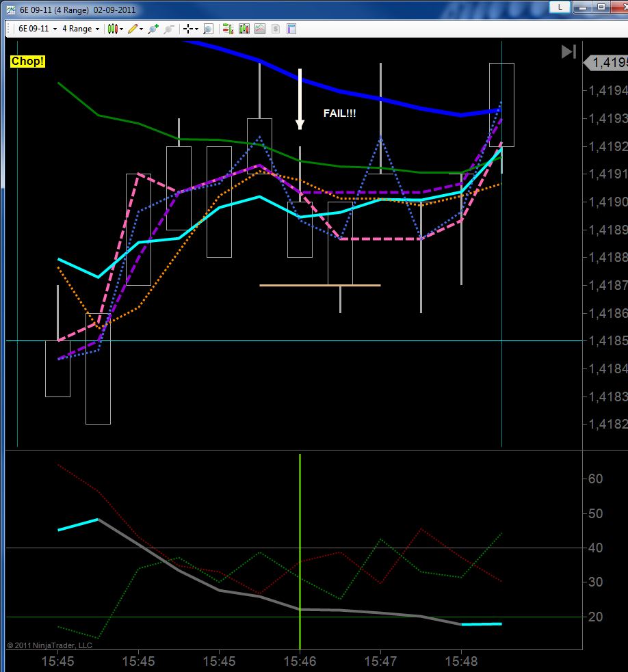Maximize the chart window

coord(601,8)
